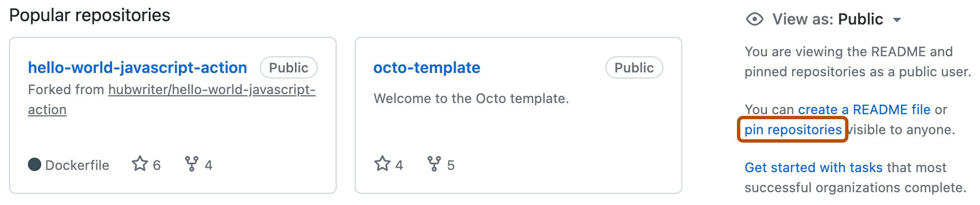This screenshot has height=205, width=980.
Task: Click the Public badge on octo-template
Action: click(634, 67)
